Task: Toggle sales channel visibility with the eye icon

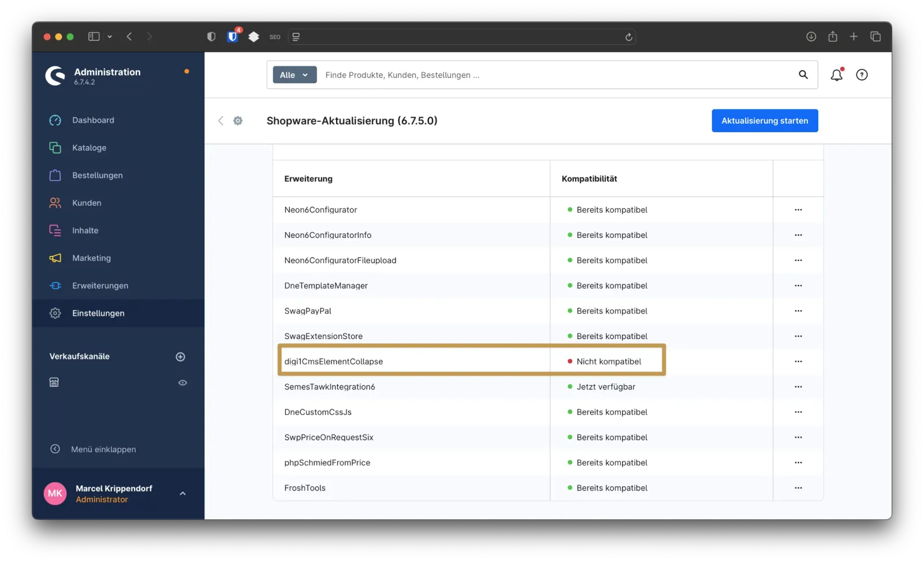Action: click(182, 382)
